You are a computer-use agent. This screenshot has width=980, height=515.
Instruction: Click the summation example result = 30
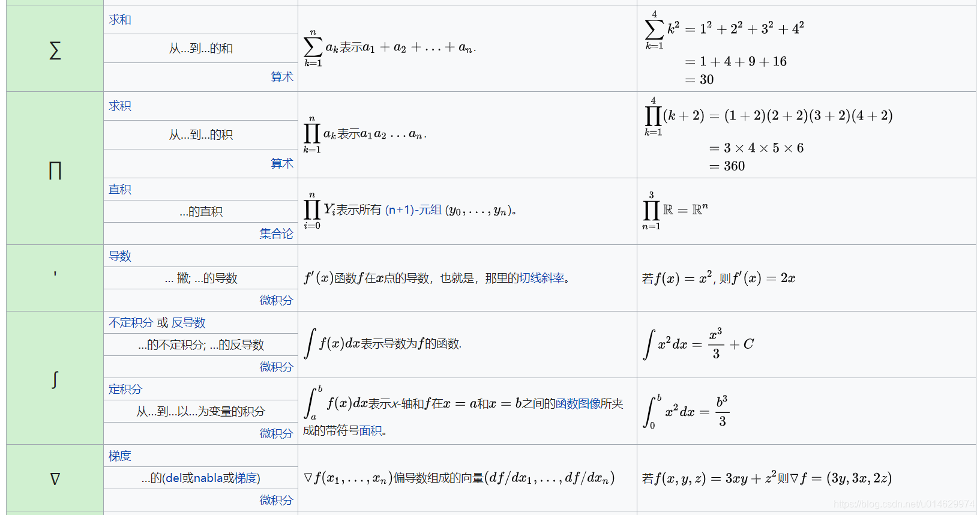coord(699,79)
